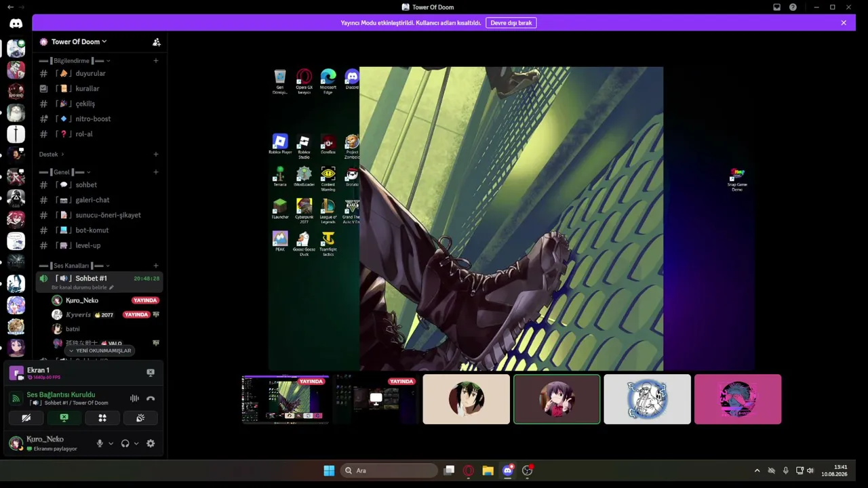This screenshot has height=488, width=868.
Task: Open Discord home direct messages icon
Action: (x=16, y=24)
